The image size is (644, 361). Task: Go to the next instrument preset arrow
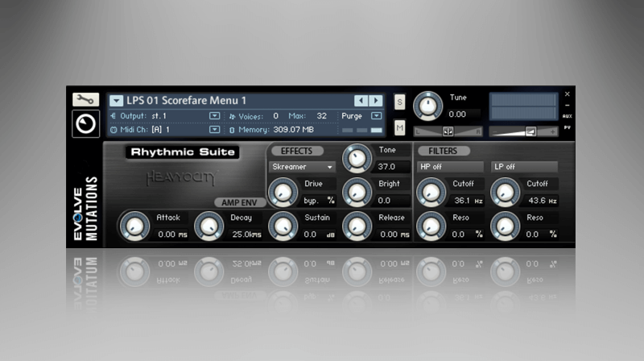376,101
